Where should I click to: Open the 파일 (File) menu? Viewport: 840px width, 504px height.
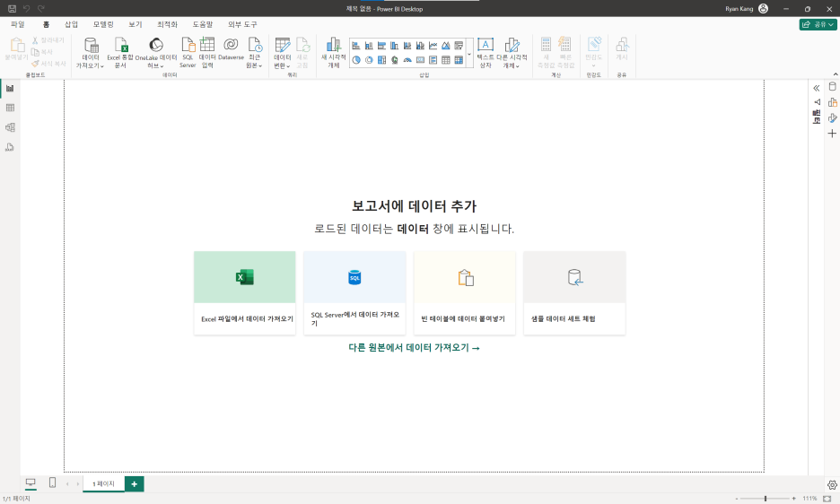click(x=18, y=24)
